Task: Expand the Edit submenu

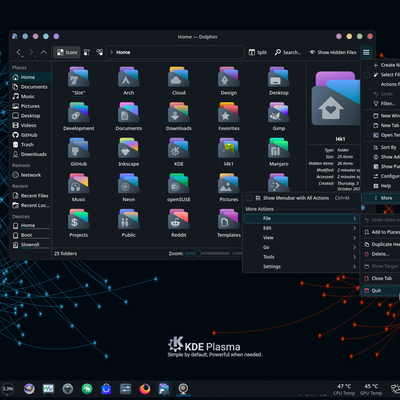Action: [x=301, y=228]
